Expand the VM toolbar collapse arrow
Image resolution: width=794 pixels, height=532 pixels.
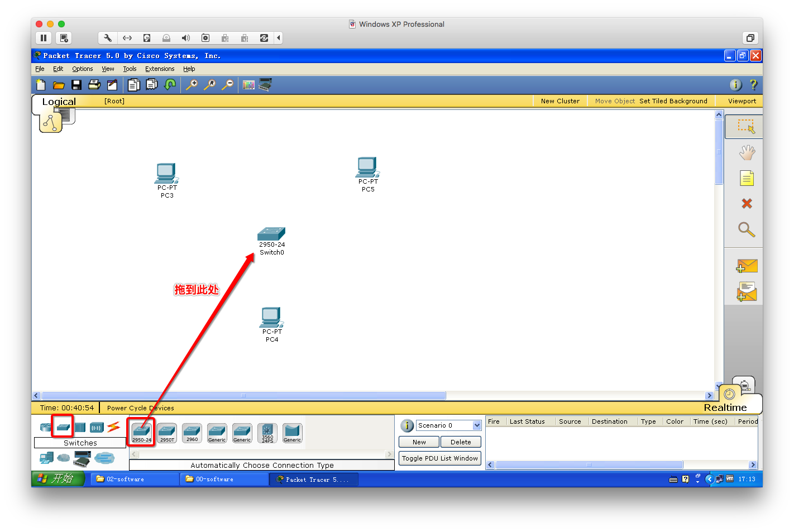(x=278, y=38)
